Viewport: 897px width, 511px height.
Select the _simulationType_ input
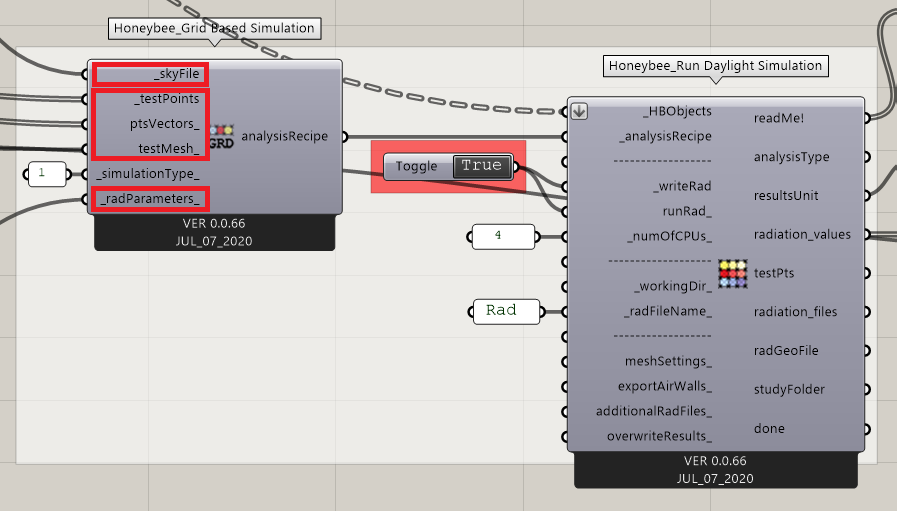click(148, 174)
